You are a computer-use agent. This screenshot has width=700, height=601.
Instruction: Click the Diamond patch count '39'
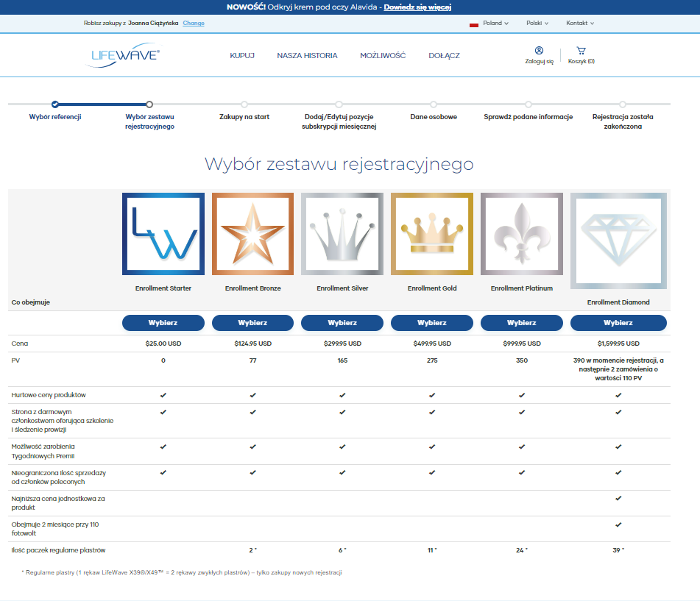(x=617, y=550)
